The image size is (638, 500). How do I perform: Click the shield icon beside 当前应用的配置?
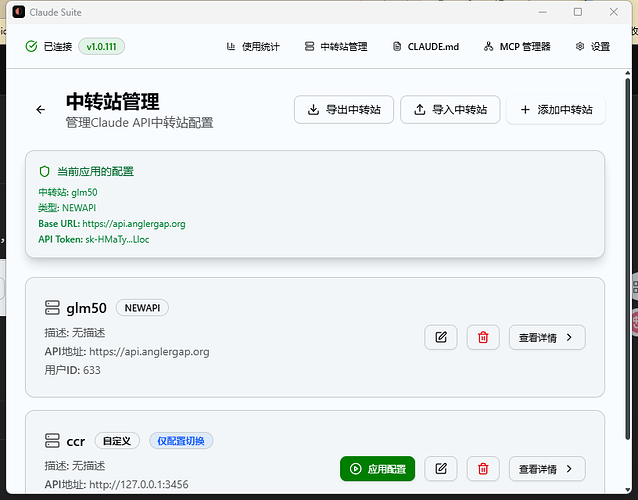(x=44, y=171)
